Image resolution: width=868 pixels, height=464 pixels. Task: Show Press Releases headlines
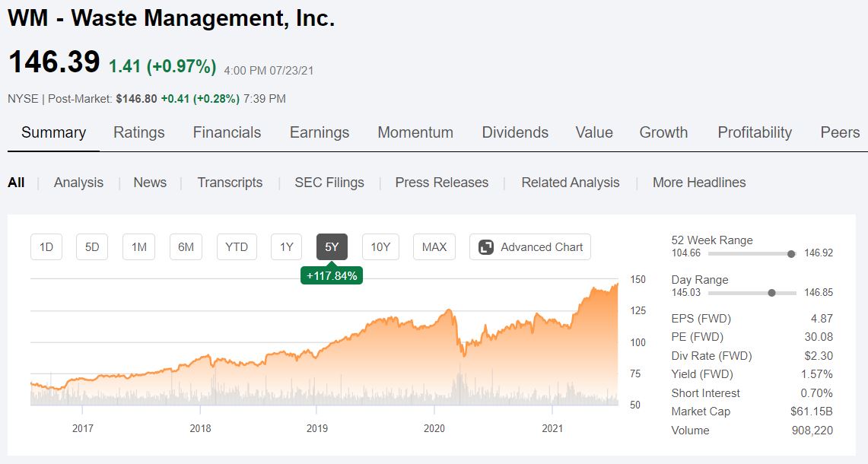(x=442, y=182)
